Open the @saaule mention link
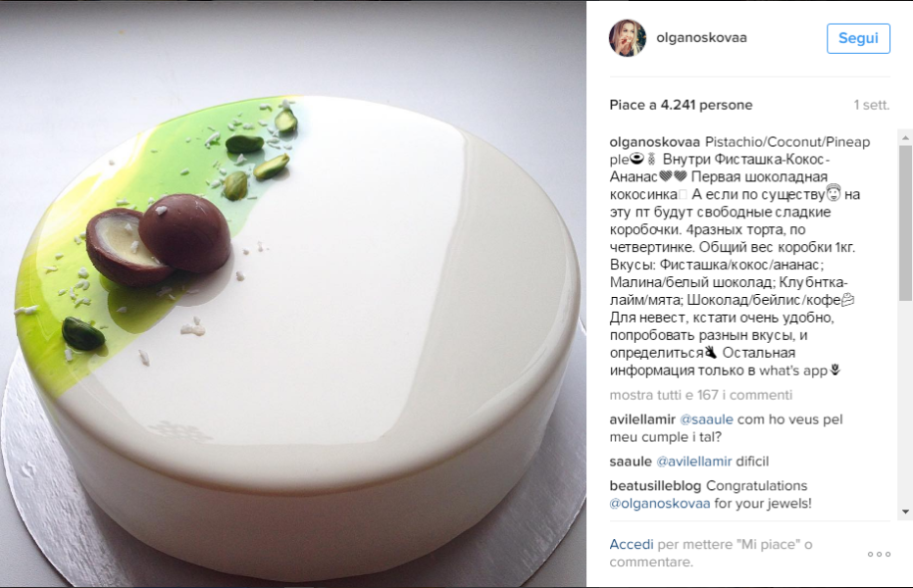Viewport: 913px width, 588px height. click(706, 419)
